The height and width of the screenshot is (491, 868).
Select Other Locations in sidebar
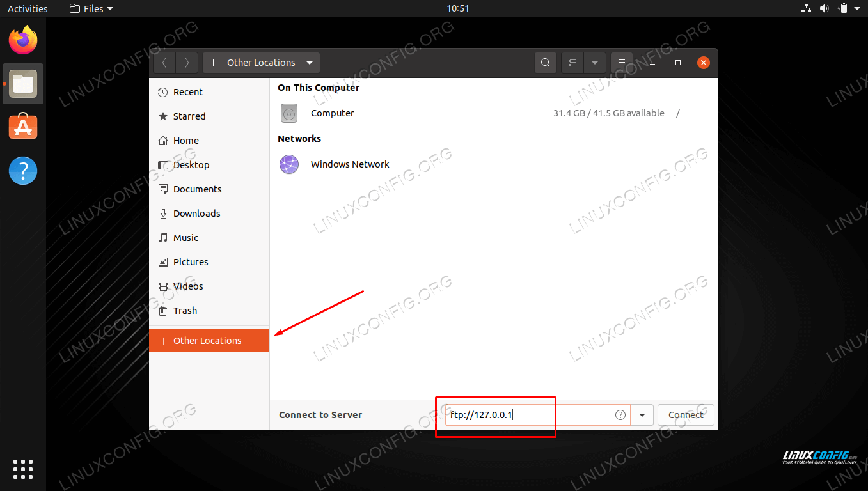[209, 341]
